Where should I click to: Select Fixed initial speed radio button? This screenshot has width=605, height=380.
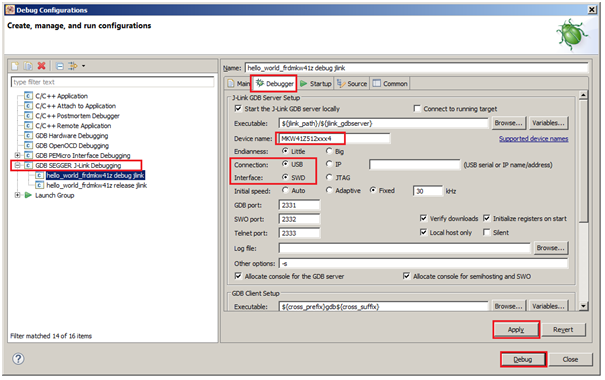click(373, 190)
